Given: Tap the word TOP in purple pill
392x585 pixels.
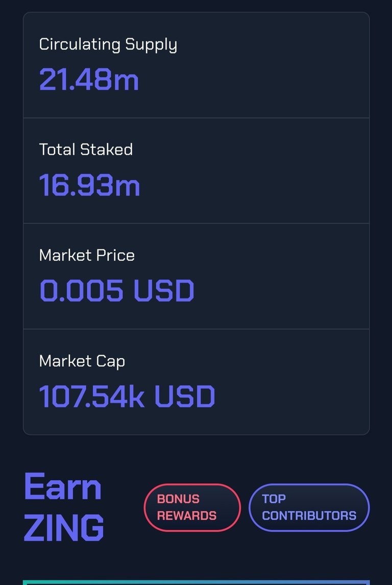Looking at the screenshot, I should 274,499.
